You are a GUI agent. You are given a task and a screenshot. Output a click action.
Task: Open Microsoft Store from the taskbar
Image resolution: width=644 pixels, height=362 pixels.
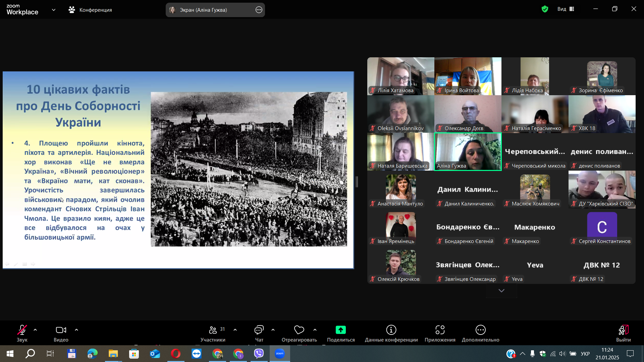click(134, 354)
